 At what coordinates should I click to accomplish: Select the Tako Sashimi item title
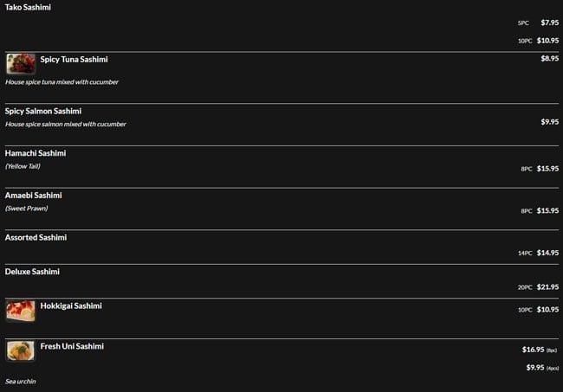pyautogui.click(x=28, y=8)
